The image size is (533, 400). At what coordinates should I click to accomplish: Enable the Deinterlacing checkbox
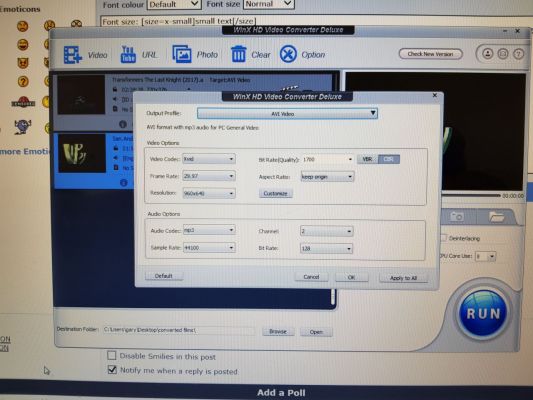coord(444,238)
